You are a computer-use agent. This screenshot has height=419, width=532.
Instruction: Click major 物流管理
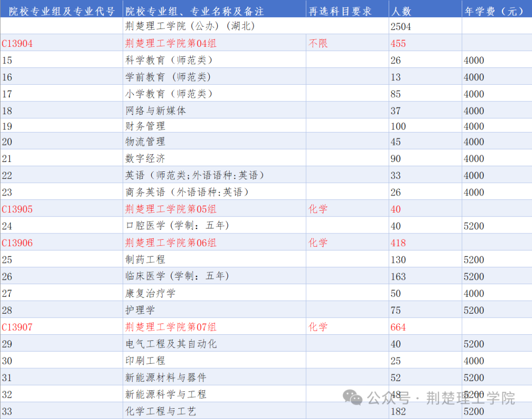pos(145,141)
